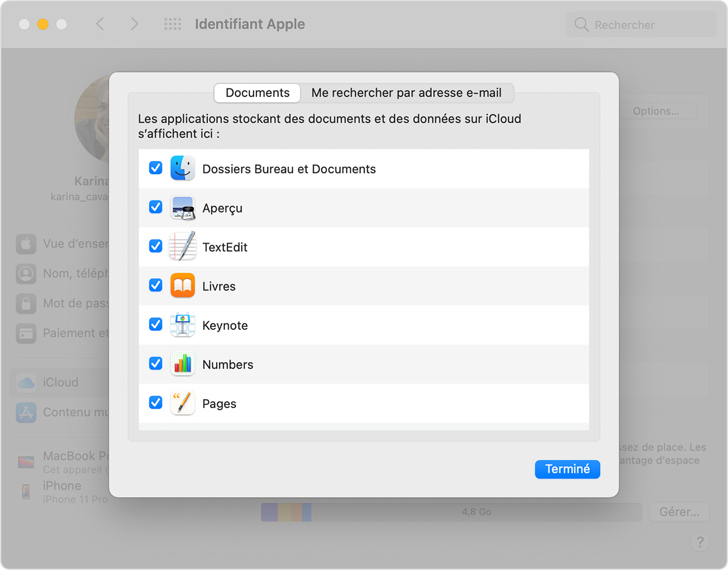
Task: Uncheck Dossiers Bureau et Documents checkbox
Action: [x=156, y=168]
